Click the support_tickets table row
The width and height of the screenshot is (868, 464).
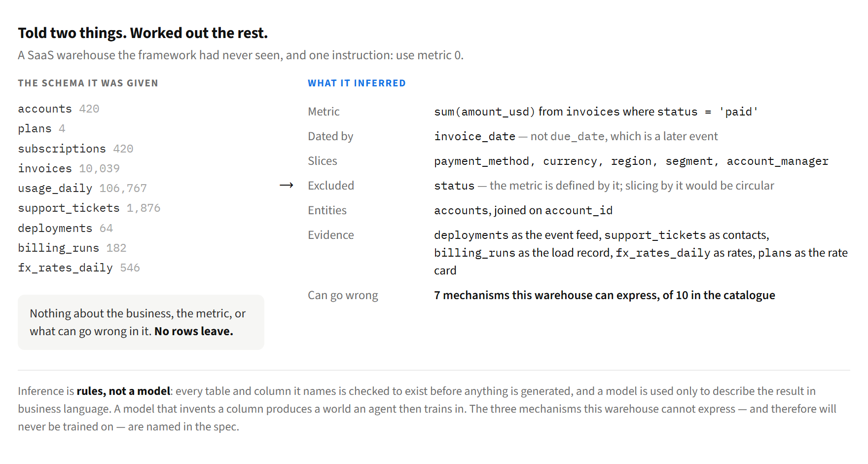click(x=89, y=208)
